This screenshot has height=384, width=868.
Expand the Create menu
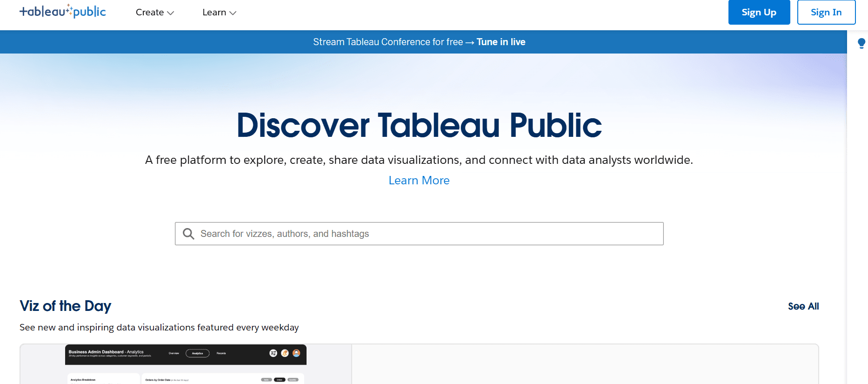[155, 13]
